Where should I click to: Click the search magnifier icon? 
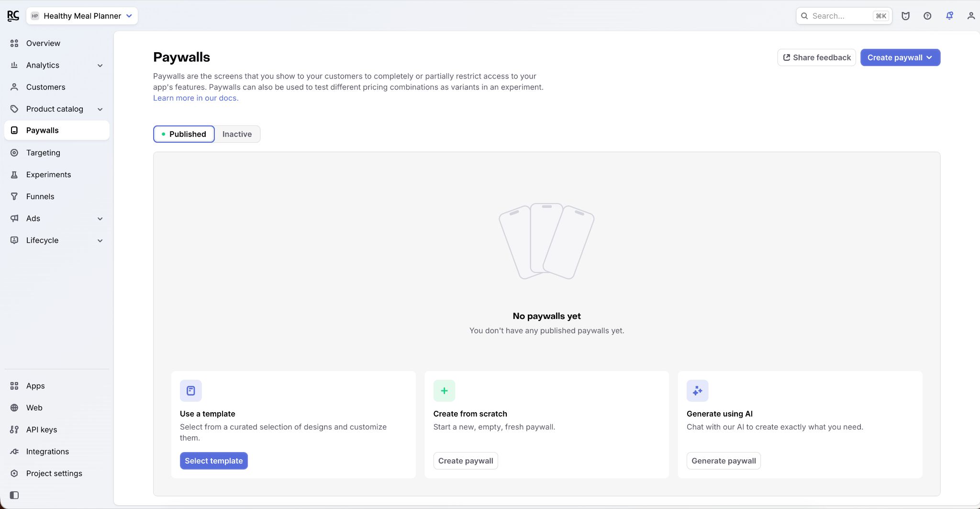tap(804, 16)
